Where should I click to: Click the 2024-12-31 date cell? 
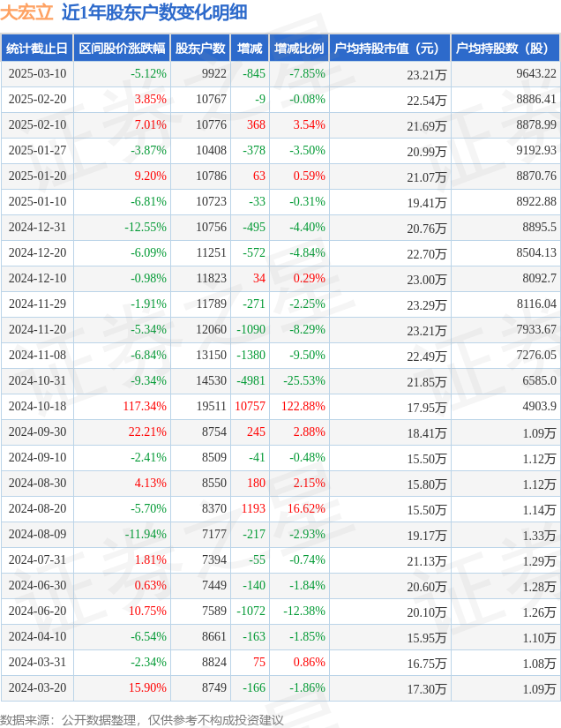[x=37, y=227]
